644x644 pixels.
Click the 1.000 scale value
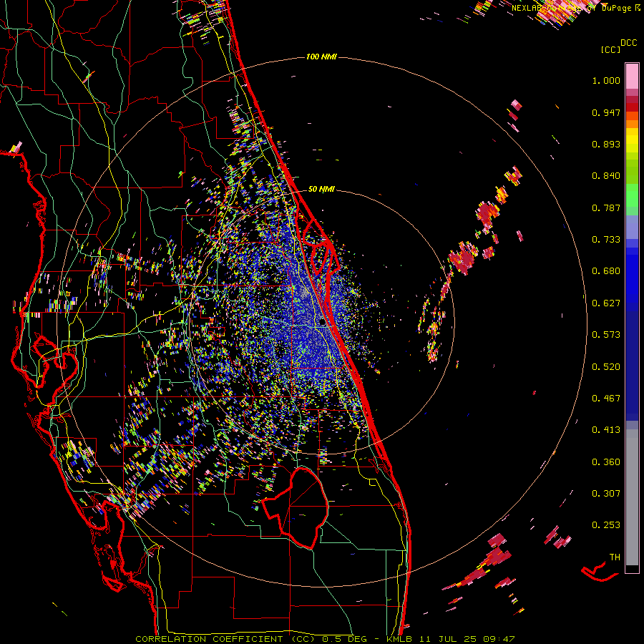click(x=606, y=80)
